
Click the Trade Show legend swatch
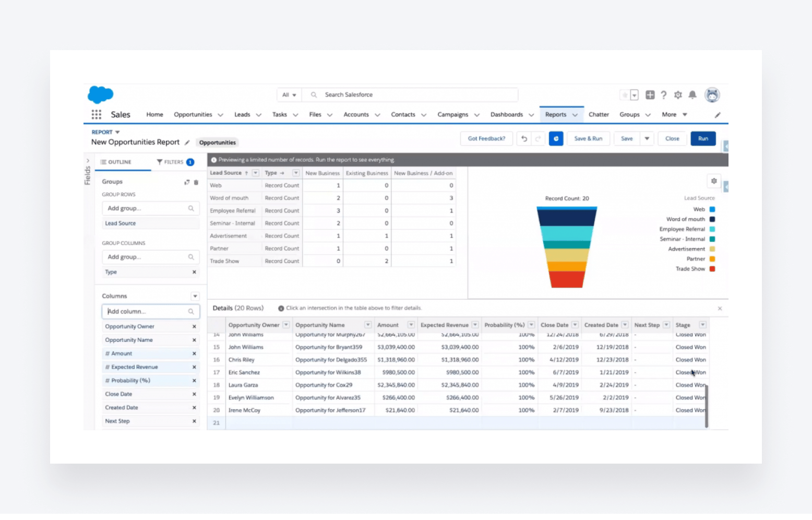(x=712, y=269)
